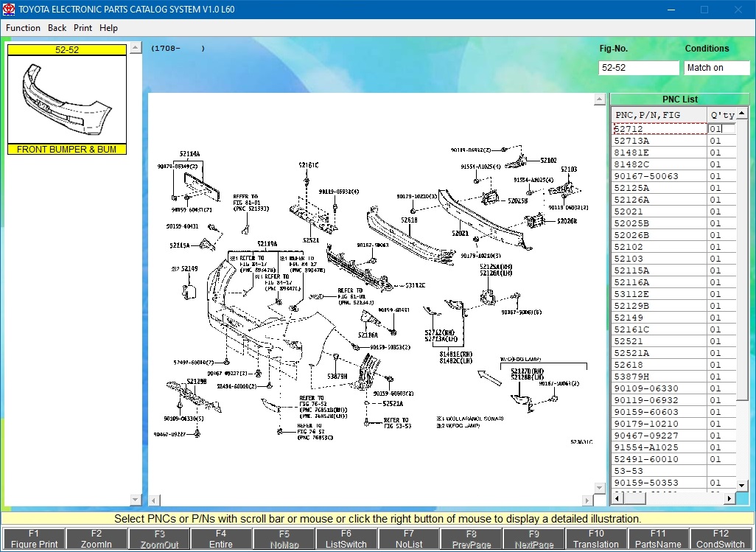Open the Print menu

click(83, 28)
